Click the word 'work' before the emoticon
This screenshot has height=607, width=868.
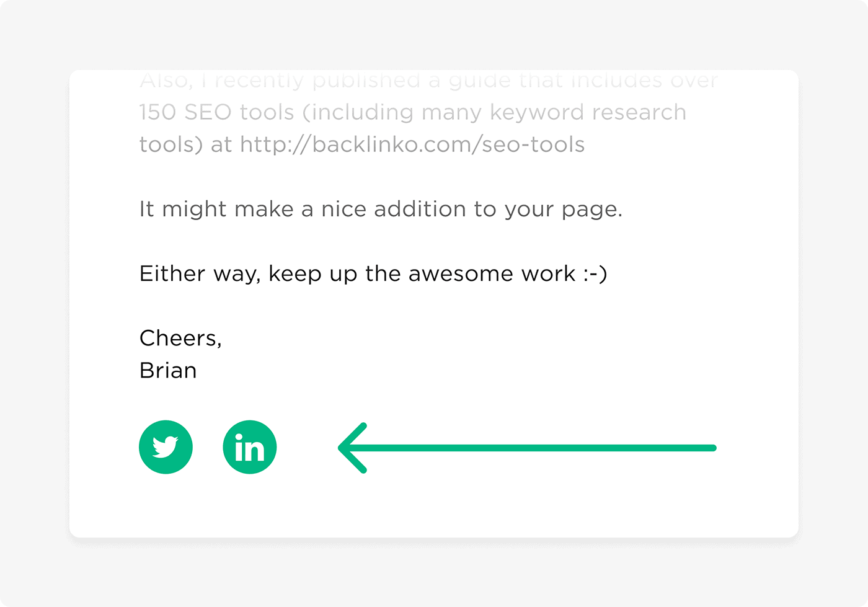pyautogui.click(x=549, y=273)
